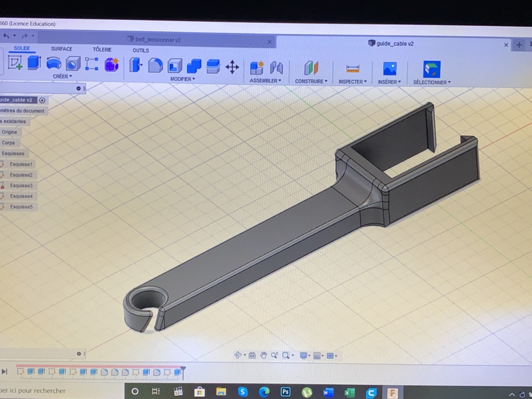Open the INSPECTER dropdown menu
The width and height of the screenshot is (532, 399).
point(352,82)
